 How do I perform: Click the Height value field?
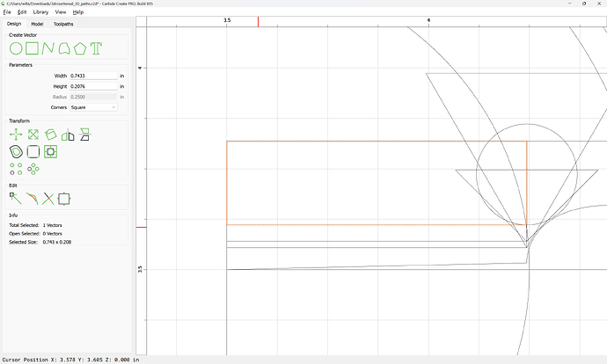pyautogui.click(x=92, y=87)
